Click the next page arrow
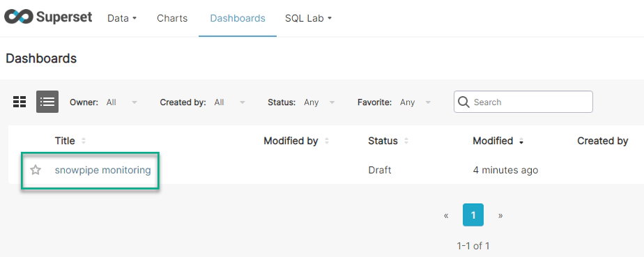Image resolution: width=644 pixels, height=257 pixels. click(x=500, y=215)
